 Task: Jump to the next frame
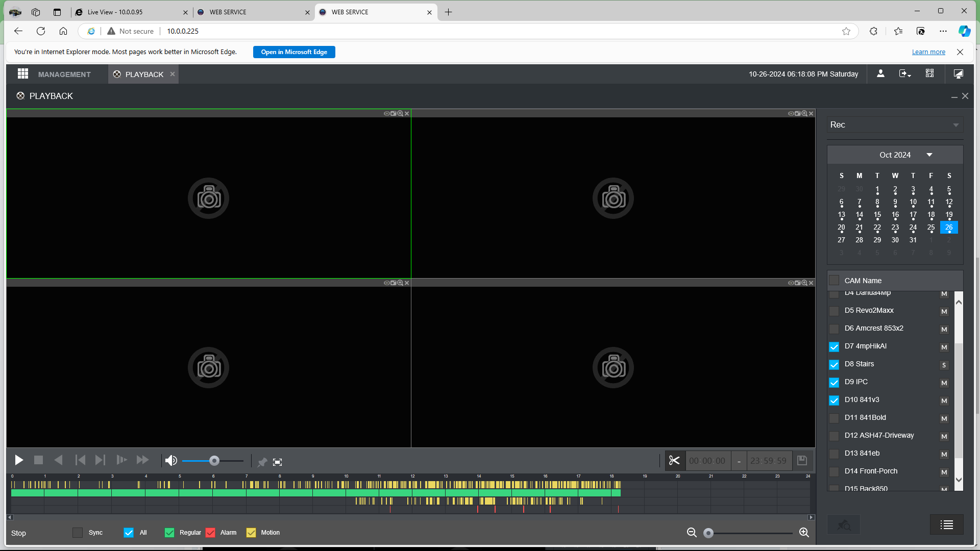[x=100, y=460]
